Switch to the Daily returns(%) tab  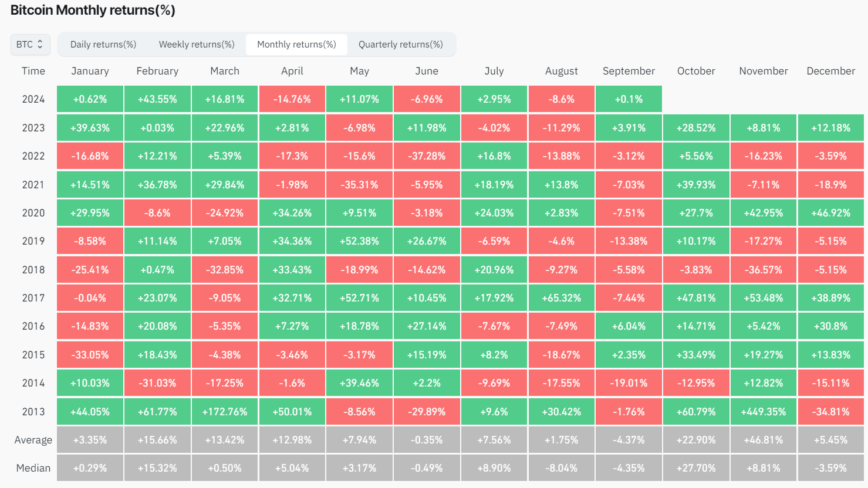click(103, 44)
